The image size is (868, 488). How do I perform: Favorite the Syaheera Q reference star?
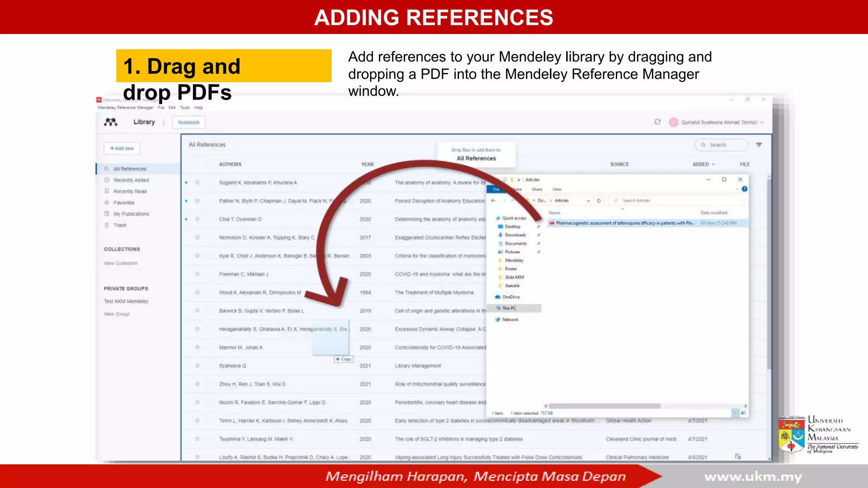[197, 366]
